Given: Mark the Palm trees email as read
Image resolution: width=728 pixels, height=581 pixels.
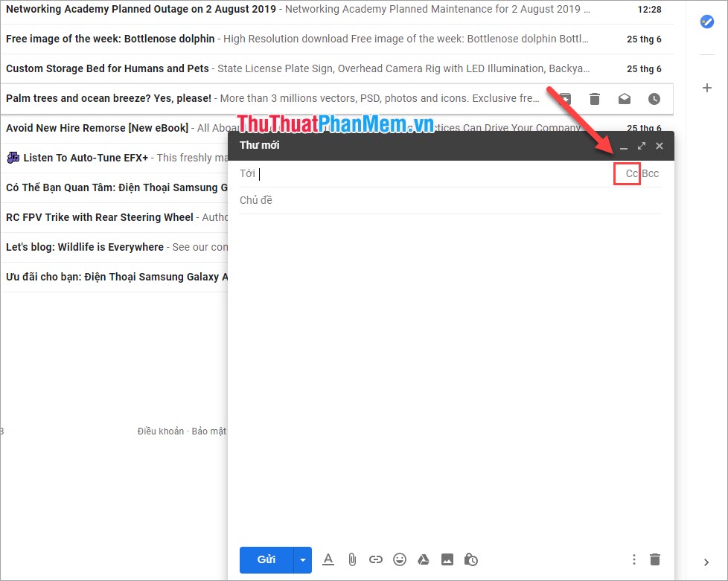Looking at the screenshot, I should [x=624, y=98].
